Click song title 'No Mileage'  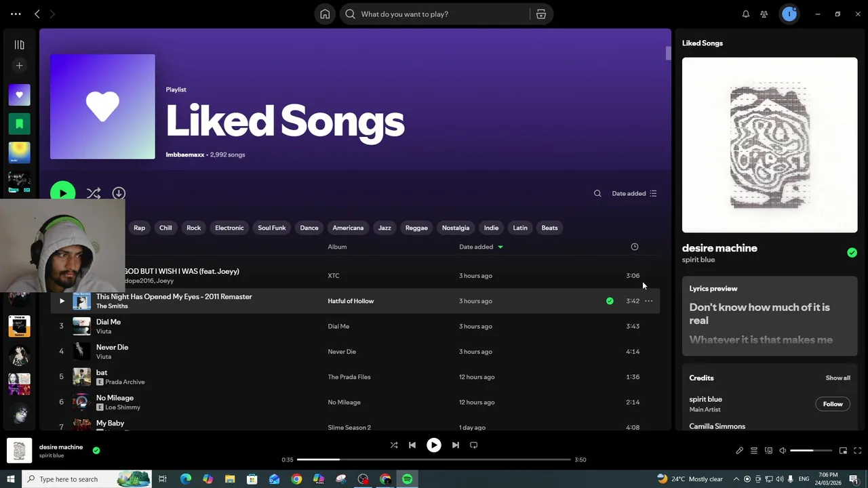click(115, 398)
